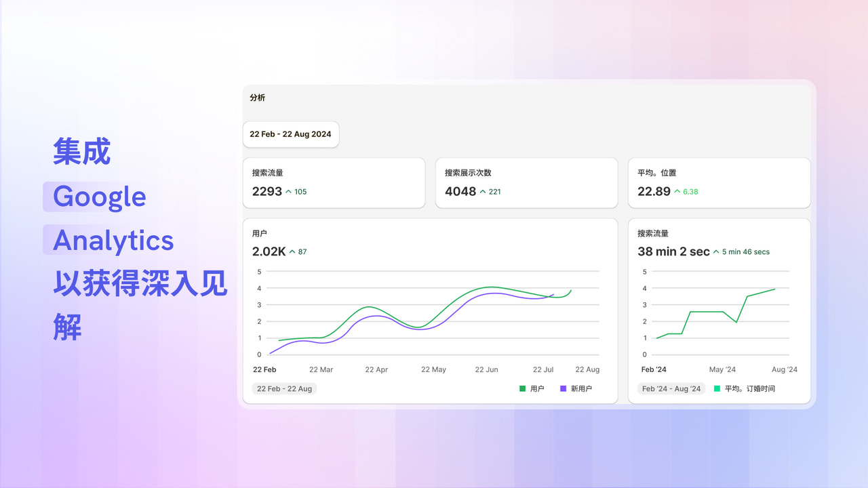Click the Google word in the headline
Image resolution: width=868 pixels, height=488 pixels.
tap(100, 197)
